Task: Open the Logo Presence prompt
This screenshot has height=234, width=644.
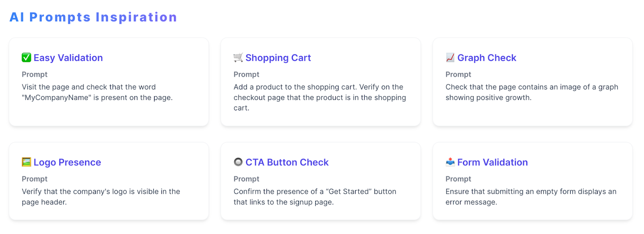Action: coord(67,162)
